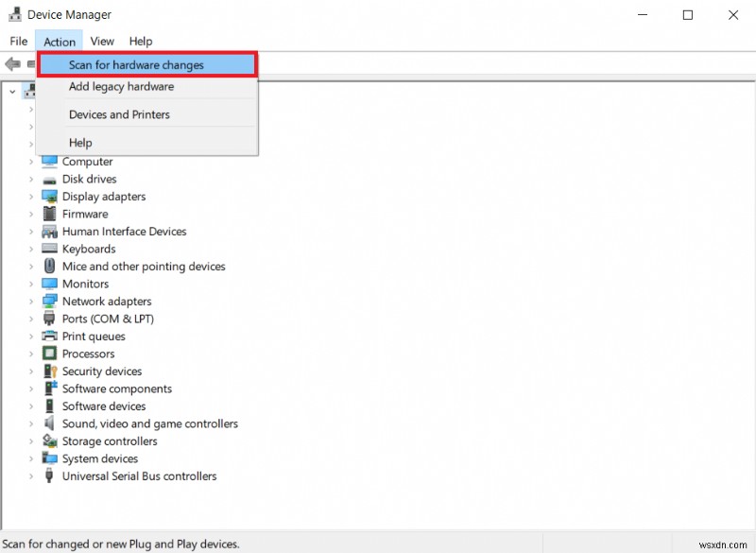This screenshot has width=756, height=553.
Task: Click the Keyboards category icon
Action: point(50,250)
